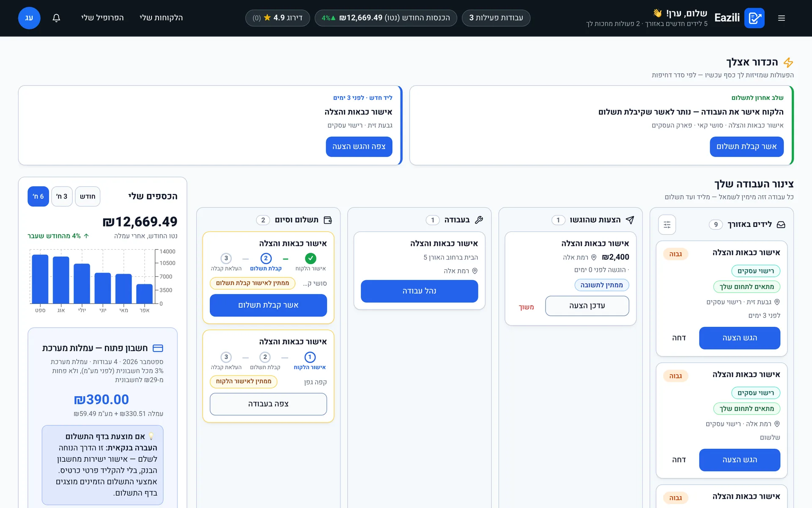Viewport: 812px width, 508px height.
Task: Click דחה on the רמת אלה lead
Action: (x=679, y=460)
